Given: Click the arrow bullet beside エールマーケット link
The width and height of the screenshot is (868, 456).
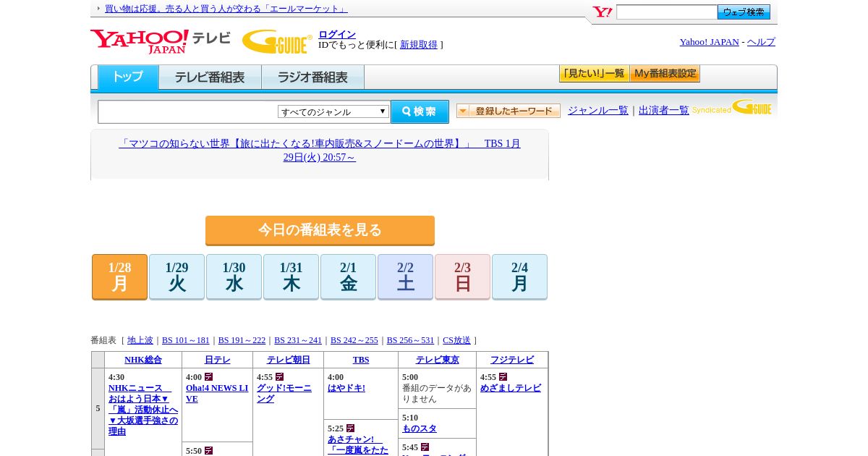Looking at the screenshot, I should point(98,9).
